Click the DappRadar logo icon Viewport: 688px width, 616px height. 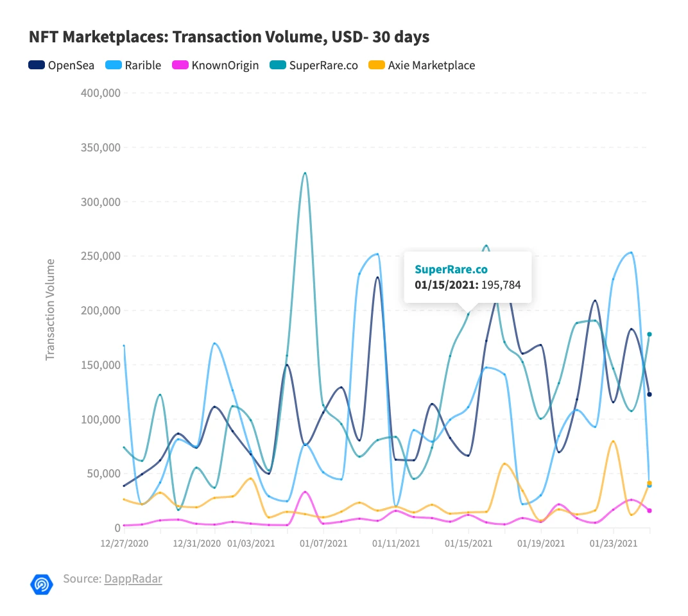42,583
